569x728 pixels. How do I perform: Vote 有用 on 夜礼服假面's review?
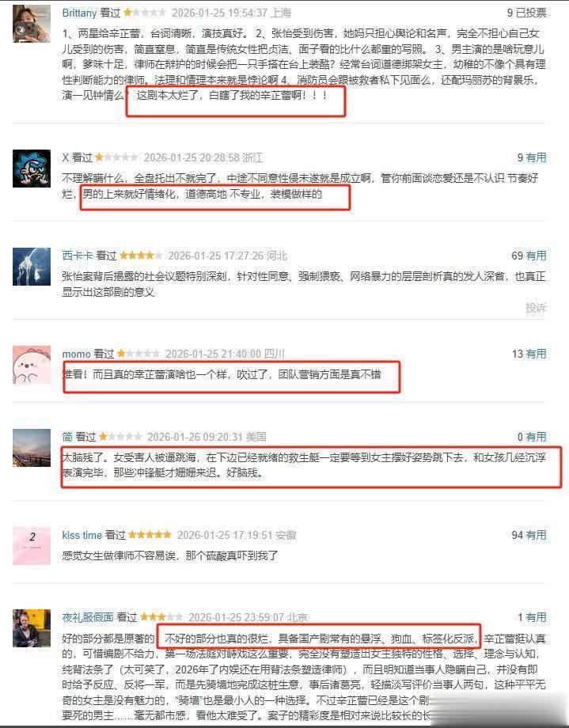click(536, 617)
